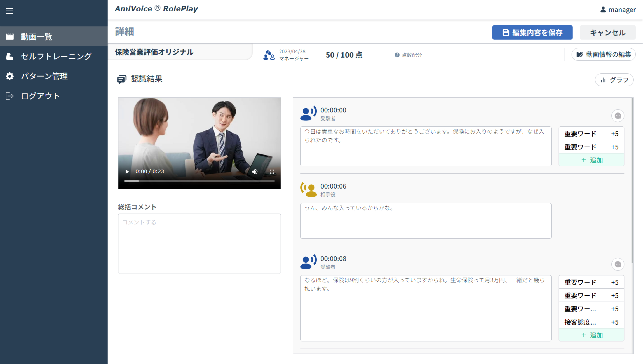Toggle fullscreen on the video player
This screenshot has height=364, width=643.
click(x=272, y=172)
